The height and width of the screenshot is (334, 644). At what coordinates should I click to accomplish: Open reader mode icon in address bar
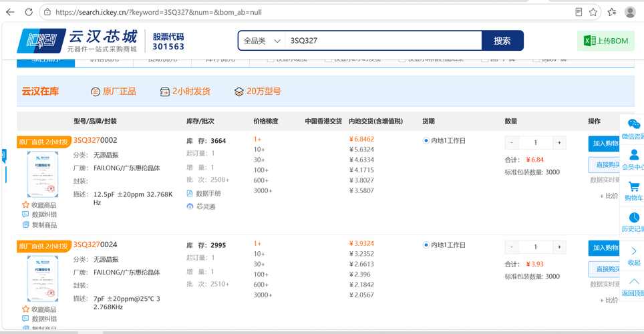[579, 12]
